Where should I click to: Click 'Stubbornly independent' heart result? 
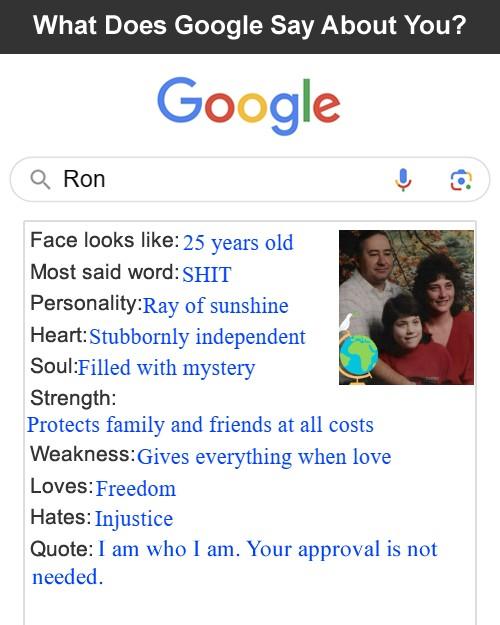(x=197, y=337)
